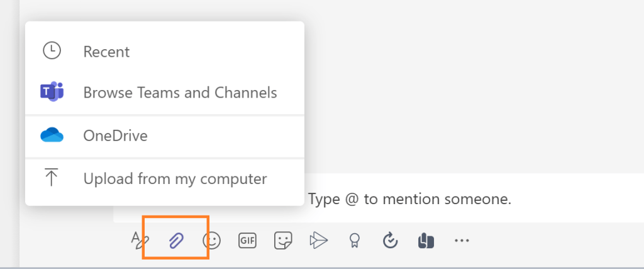Viewport: 644px width, 269px height.
Task: Open the GIF picker
Action: point(247,240)
